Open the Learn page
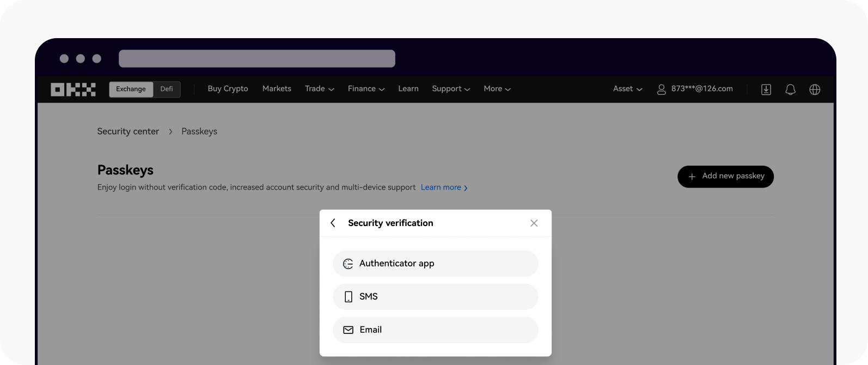Viewport: 868px width, 365px height. [x=408, y=89]
